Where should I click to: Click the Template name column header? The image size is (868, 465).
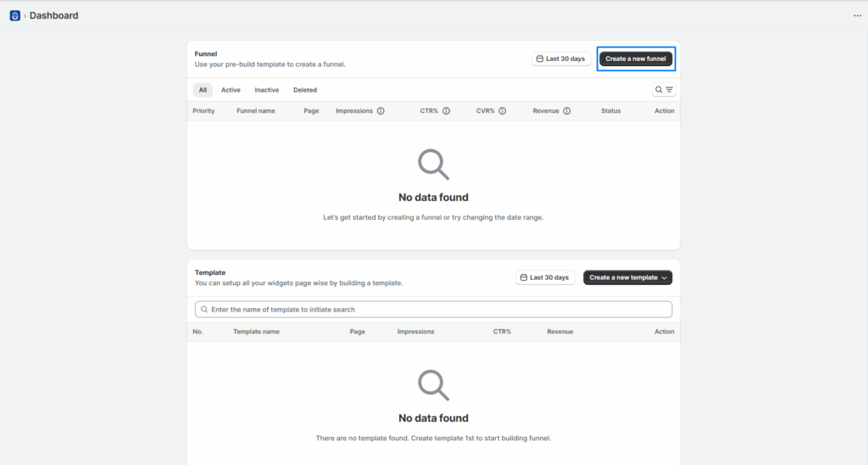(x=256, y=332)
